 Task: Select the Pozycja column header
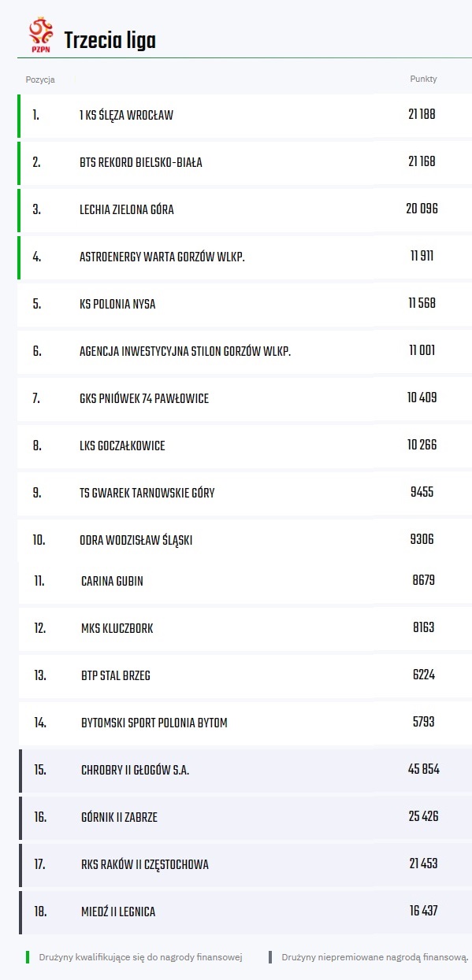click(40, 80)
